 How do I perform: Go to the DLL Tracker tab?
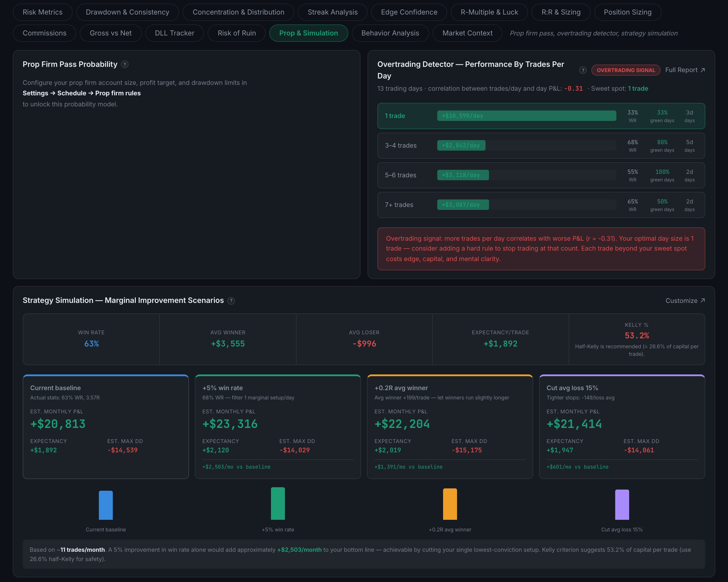(174, 33)
